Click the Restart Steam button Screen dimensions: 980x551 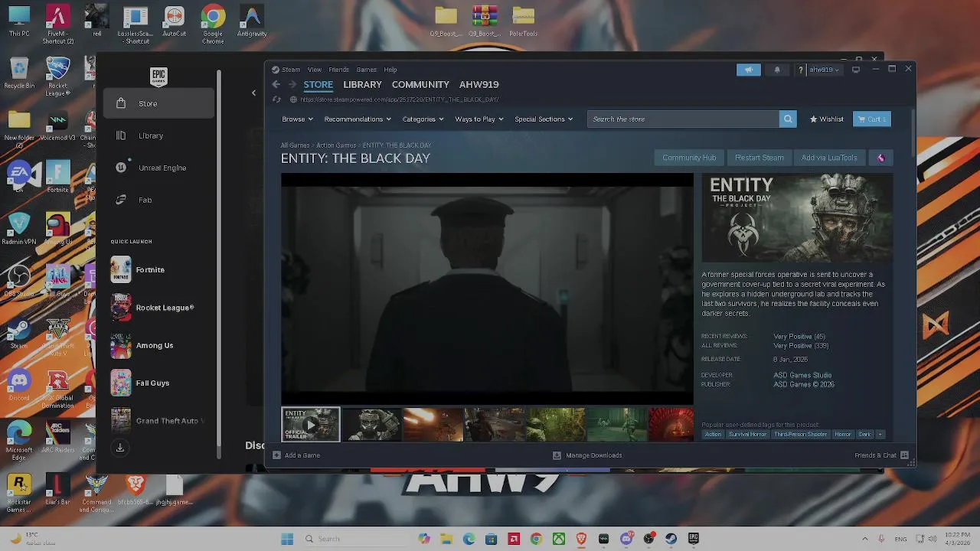pos(759,158)
